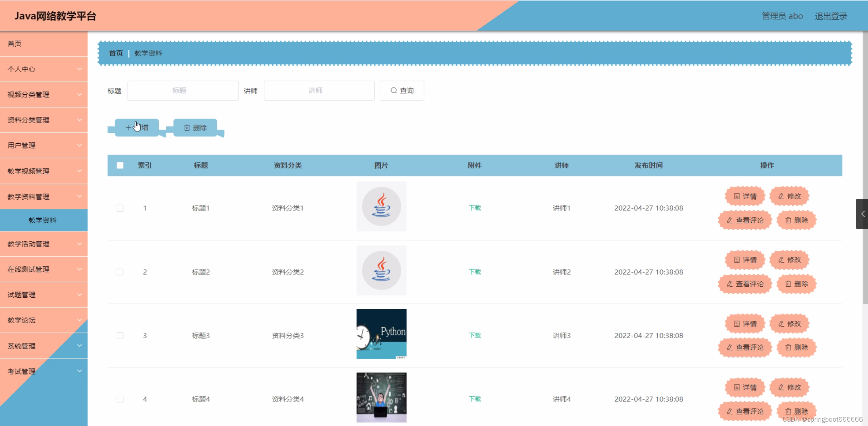The image size is (868, 426).
Task: Collapse 教学资料管理 sidebar menu
Action: (x=44, y=196)
